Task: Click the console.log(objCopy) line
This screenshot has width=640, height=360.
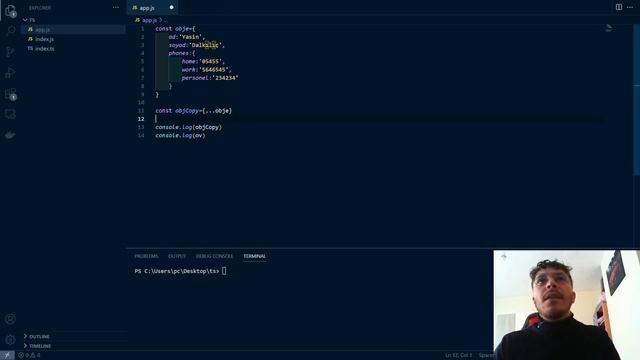Action: (x=189, y=127)
